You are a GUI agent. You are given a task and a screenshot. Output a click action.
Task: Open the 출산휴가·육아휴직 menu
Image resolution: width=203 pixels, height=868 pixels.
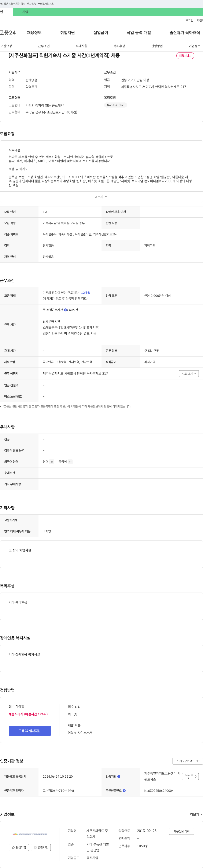click(185, 33)
